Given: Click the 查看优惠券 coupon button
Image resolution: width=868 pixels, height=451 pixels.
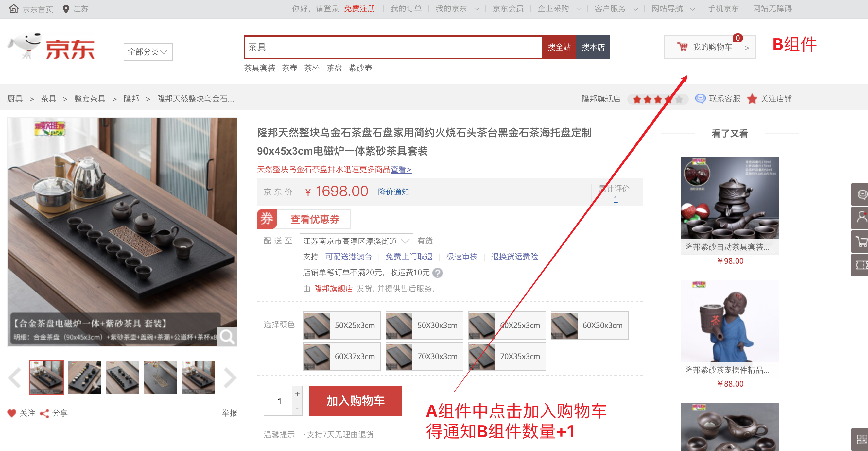Looking at the screenshot, I should [x=314, y=219].
